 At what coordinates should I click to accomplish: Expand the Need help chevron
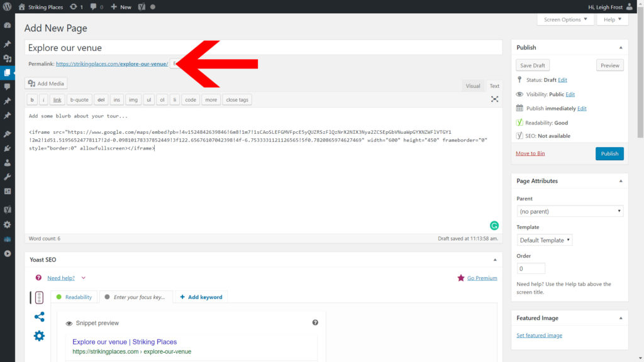[84, 278]
